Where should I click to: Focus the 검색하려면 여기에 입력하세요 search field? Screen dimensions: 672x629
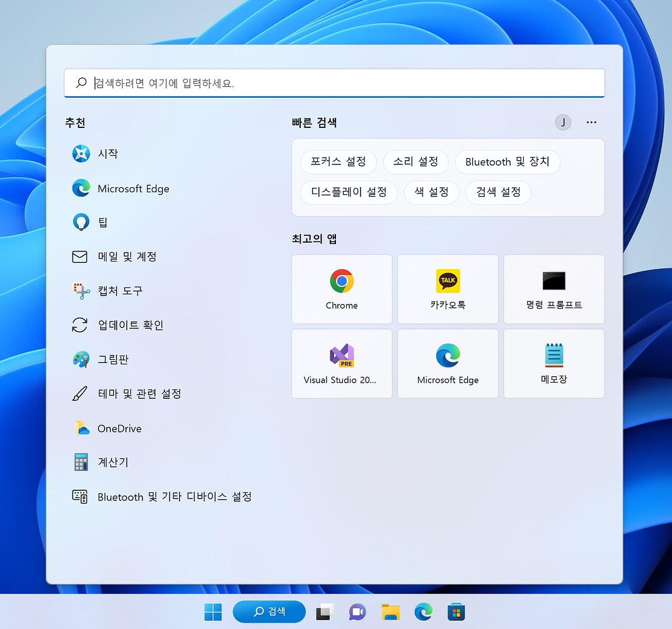click(x=334, y=83)
